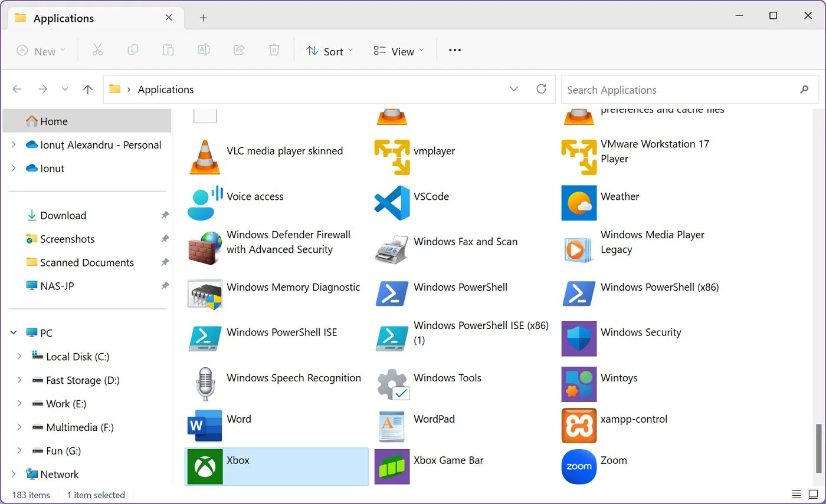Screen dimensions: 826x504
Task: Expand the address bar history dropdown
Action: tap(513, 89)
